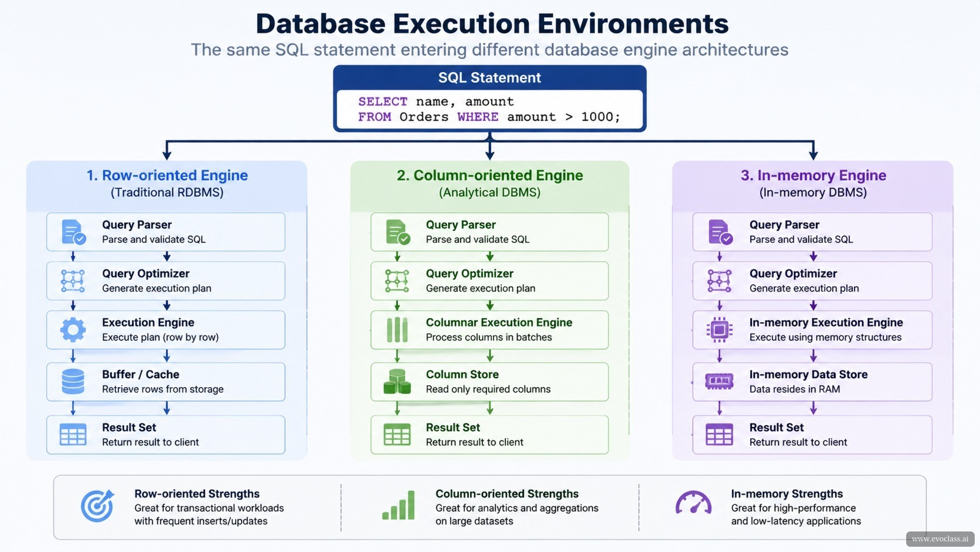Click 'Great for transactional workloads' text
980x552 pixels.
(209, 508)
